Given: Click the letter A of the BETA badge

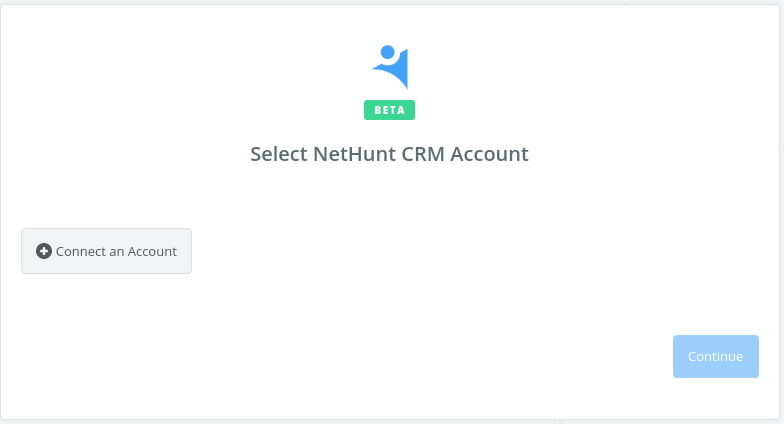Looking at the screenshot, I should (x=401, y=110).
